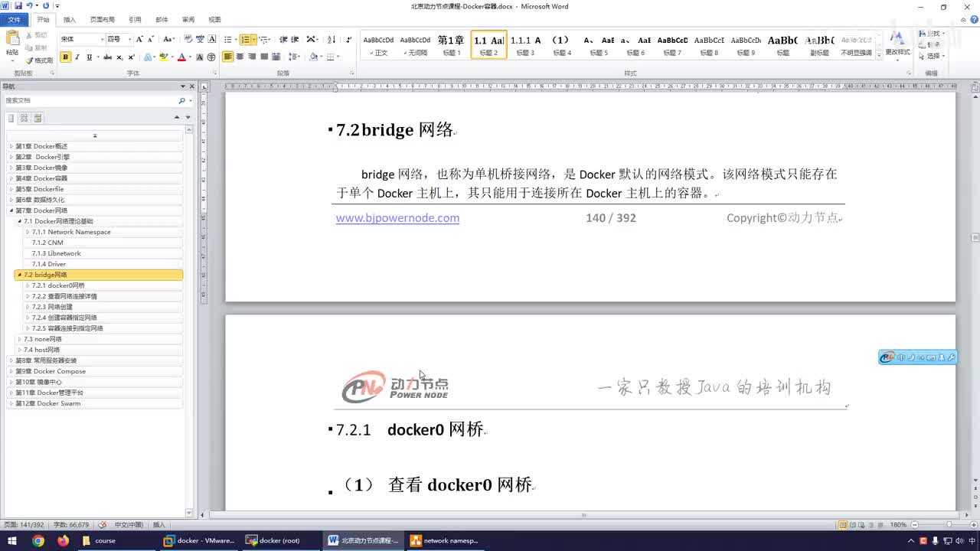980x551 pixels.
Task: Open the File (文件) tab
Action: pos(15,20)
